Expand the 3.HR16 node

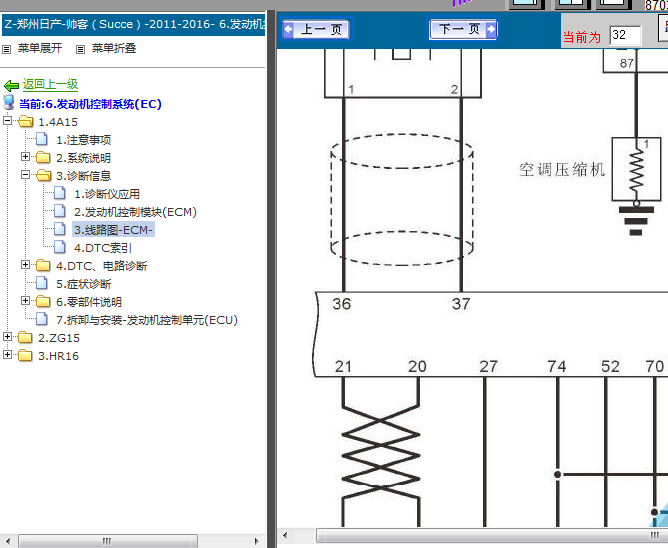[7, 355]
